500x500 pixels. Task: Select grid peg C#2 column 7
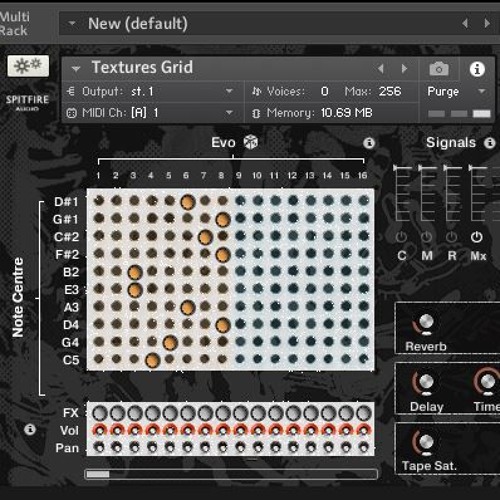(x=205, y=237)
